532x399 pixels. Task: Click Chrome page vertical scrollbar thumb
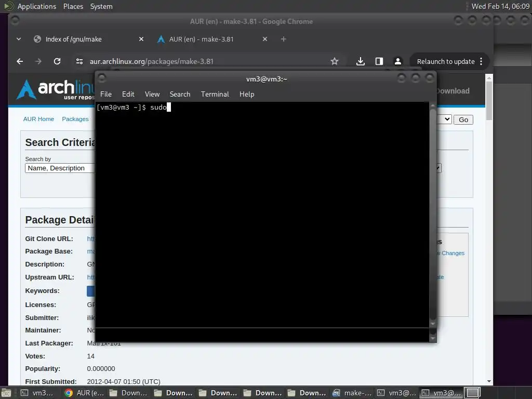click(x=489, y=101)
